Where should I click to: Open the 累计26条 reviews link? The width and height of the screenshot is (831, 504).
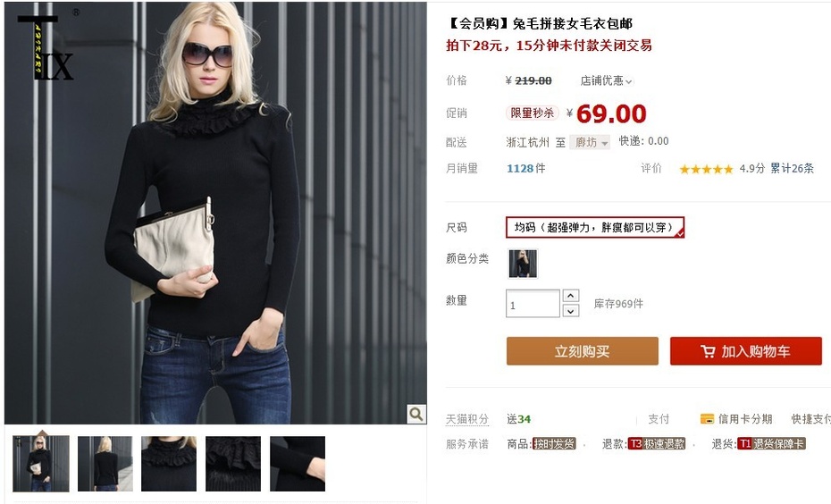792,169
